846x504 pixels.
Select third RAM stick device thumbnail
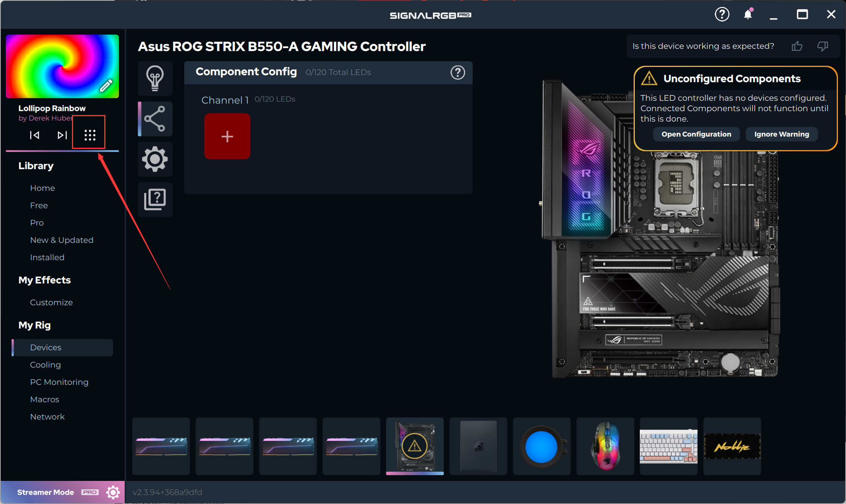(288, 446)
